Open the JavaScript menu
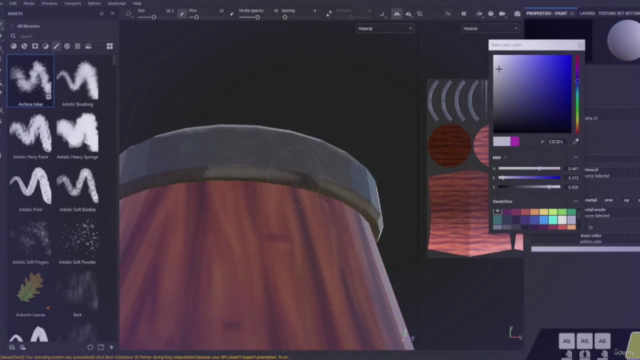The image size is (640, 360). coord(117,3)
